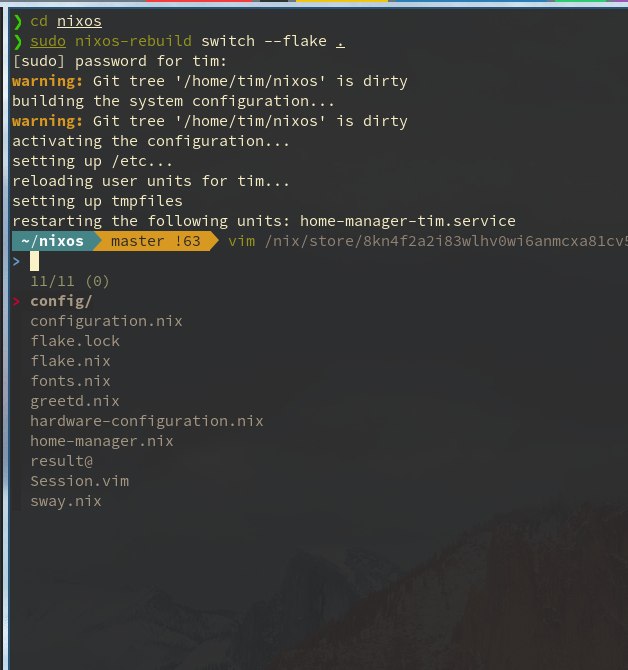Image resolution: width=628 pixels, height=670 pixels.
Task: Click the underlined nixos path argument
Action: (79, 21)
